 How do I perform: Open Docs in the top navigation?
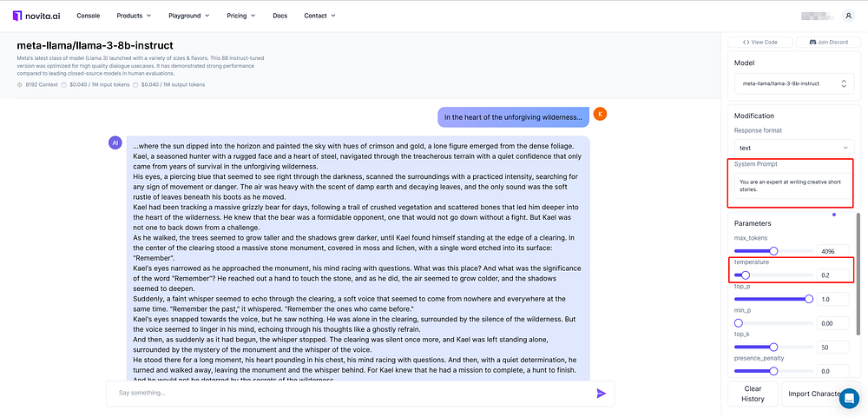(x=280, y=16)
